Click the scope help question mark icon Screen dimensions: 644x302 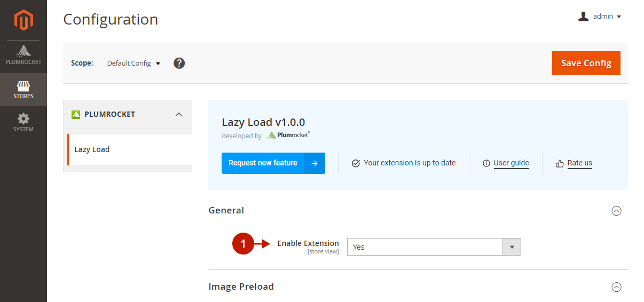pyautogui.click(x=179, y=63)
